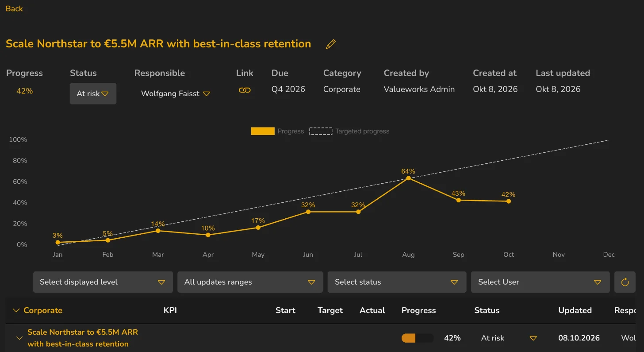The height and width of the screenshot is (352, 644).
Task: Click the pencil edit icon beside the title
Action: tap(331, 44)
